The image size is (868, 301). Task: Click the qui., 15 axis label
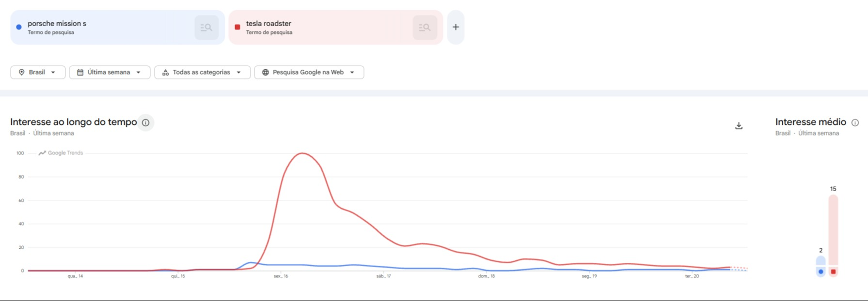pos(178,276)
